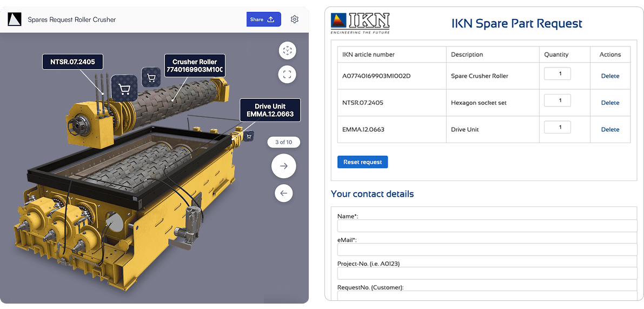The image size is (644, 309).
Task: Delete the Drive Unit row
Action: click(610, 129)
